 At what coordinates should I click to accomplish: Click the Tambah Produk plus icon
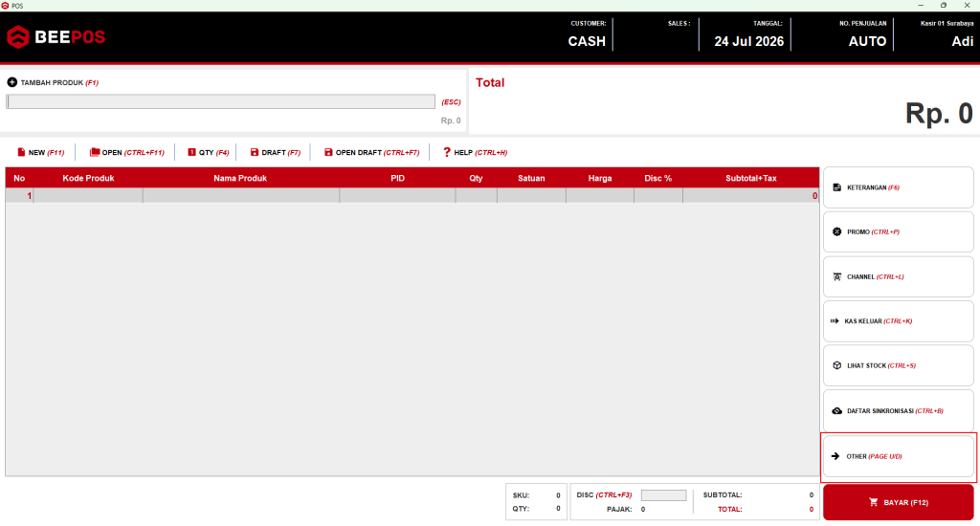point(11,82)
